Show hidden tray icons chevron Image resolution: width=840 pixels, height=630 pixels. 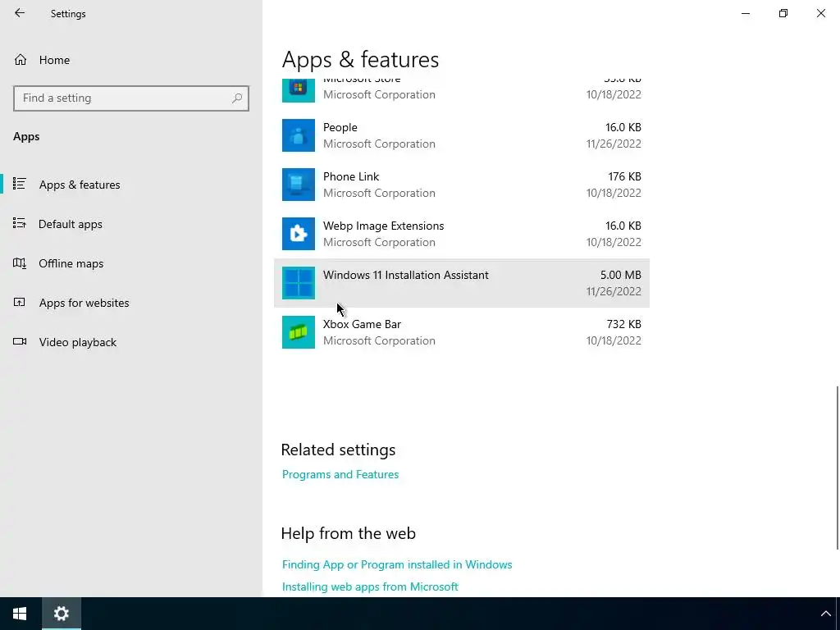point(825,614)
